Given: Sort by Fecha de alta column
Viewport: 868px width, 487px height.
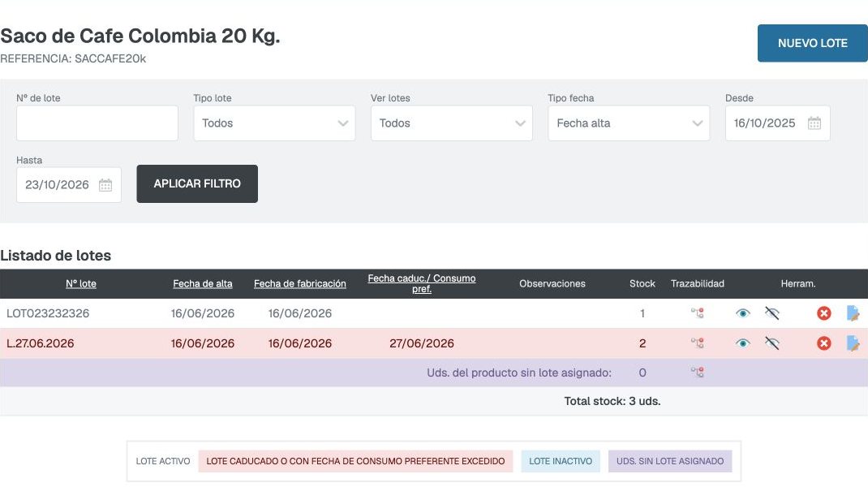Looking at the screenshot, I should [x=203, y=283].
